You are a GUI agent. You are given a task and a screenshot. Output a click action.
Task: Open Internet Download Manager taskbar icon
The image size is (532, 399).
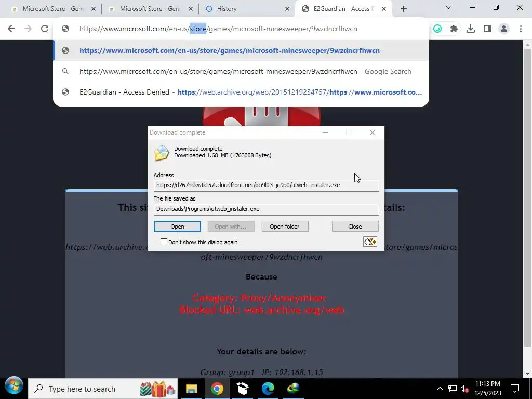[293, 389]
